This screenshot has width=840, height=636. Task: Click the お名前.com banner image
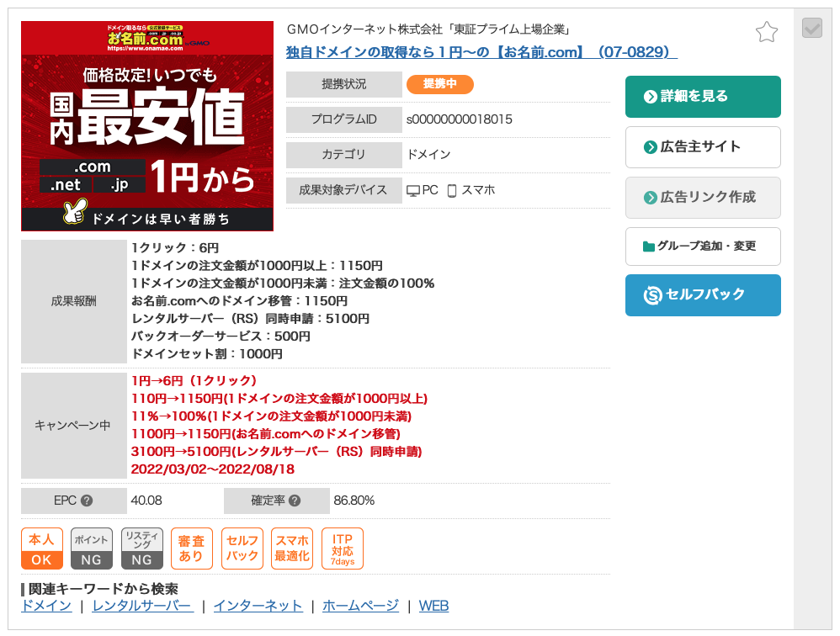tap(147, 126)
